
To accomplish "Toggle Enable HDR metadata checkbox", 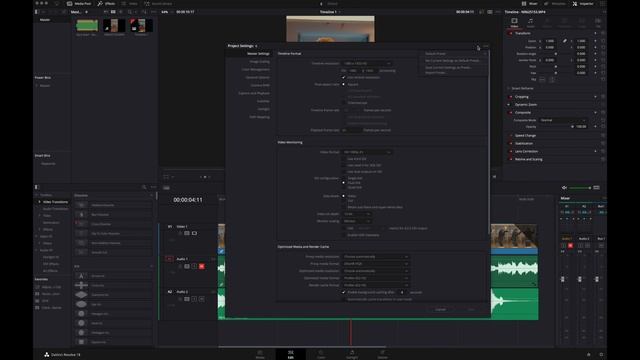I will (343, 235).
